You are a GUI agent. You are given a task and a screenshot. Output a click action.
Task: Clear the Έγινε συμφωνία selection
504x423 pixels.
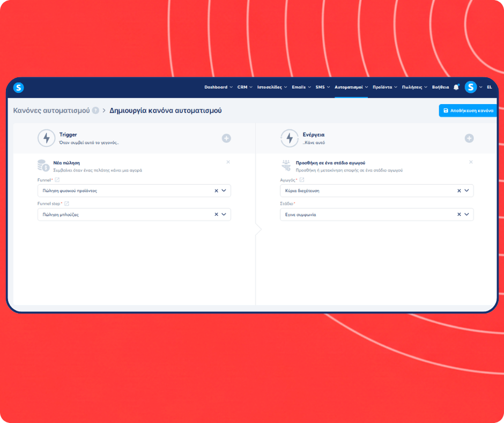[x=459, y=214]
